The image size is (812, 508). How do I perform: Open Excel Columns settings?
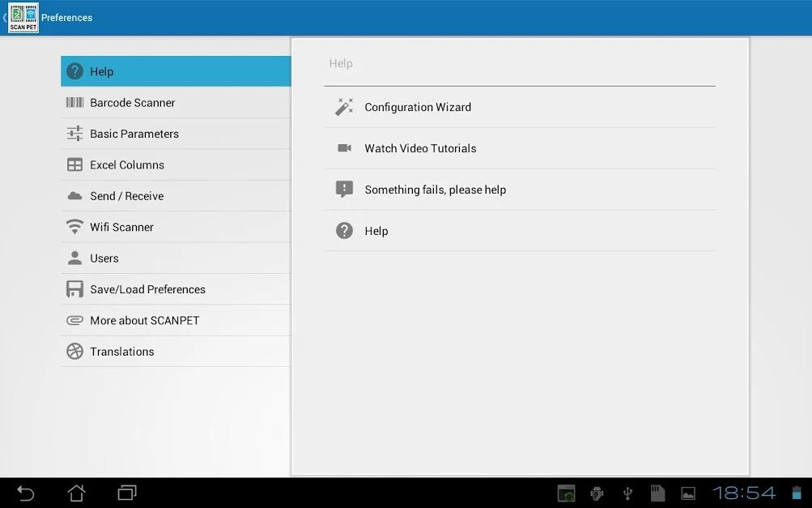pos(176,164)
